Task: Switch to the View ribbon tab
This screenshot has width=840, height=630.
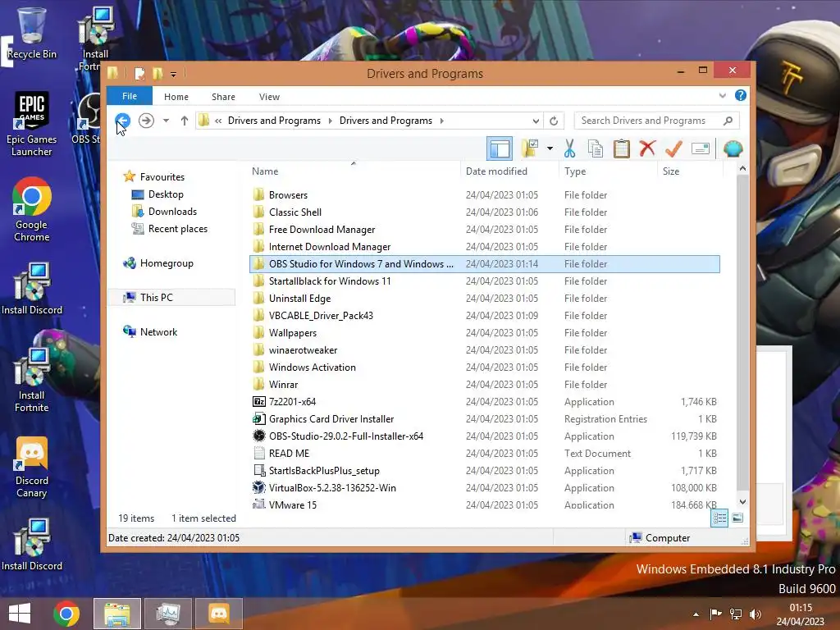Action: [269, 97]
